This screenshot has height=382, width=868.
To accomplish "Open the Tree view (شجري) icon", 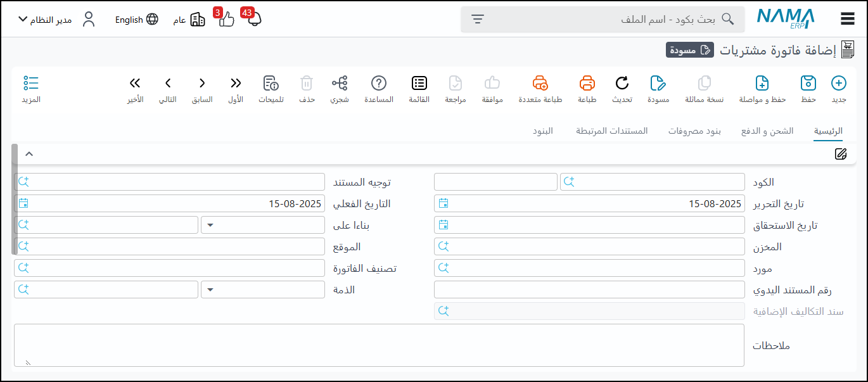I will point(340,84).
